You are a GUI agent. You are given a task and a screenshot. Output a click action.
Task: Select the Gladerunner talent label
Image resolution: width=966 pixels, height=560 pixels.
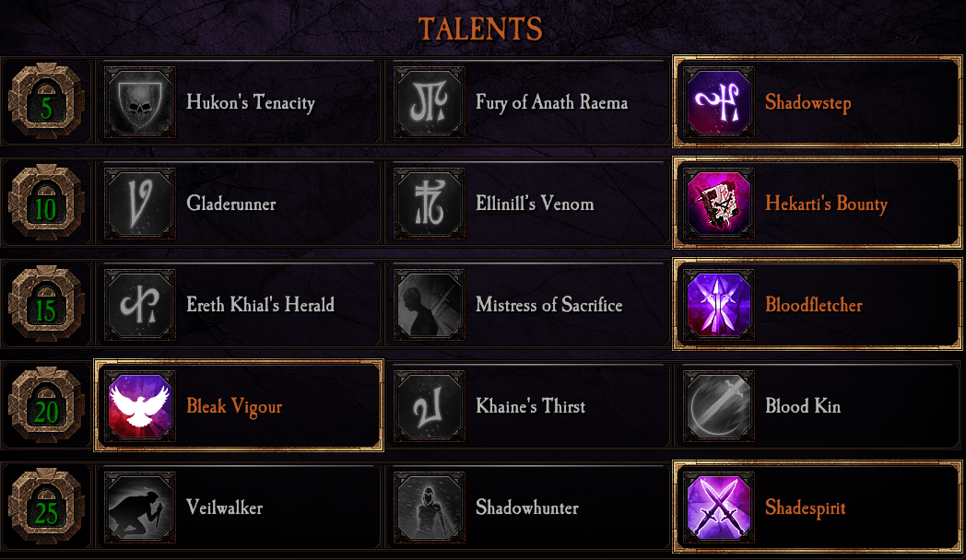230,204
